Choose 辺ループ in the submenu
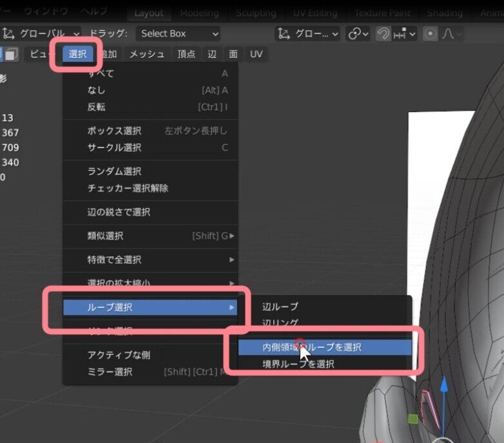 (x=325, y=306)
